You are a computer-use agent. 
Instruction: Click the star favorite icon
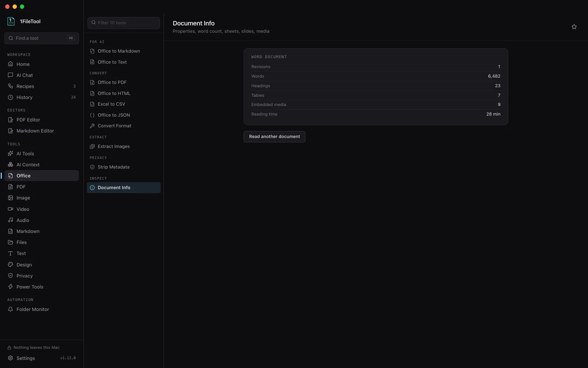pyautogui.click(x=574, y=26)
